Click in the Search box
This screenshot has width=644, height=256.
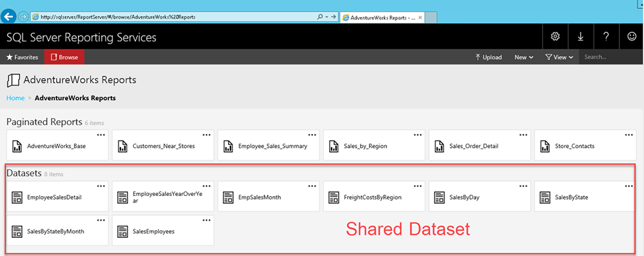[x=611, y=57]
